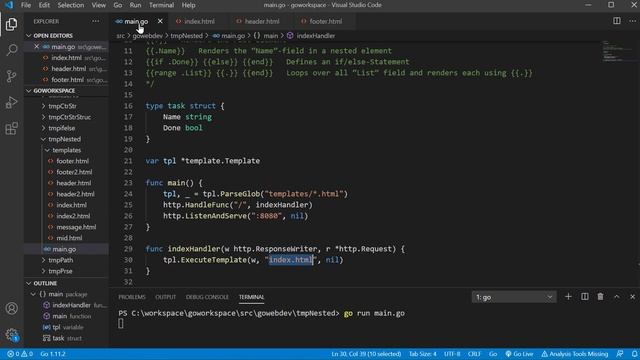This screenshot has height=360, width=640.
Task: Open message.html in file tree
Action: point(76,227)
